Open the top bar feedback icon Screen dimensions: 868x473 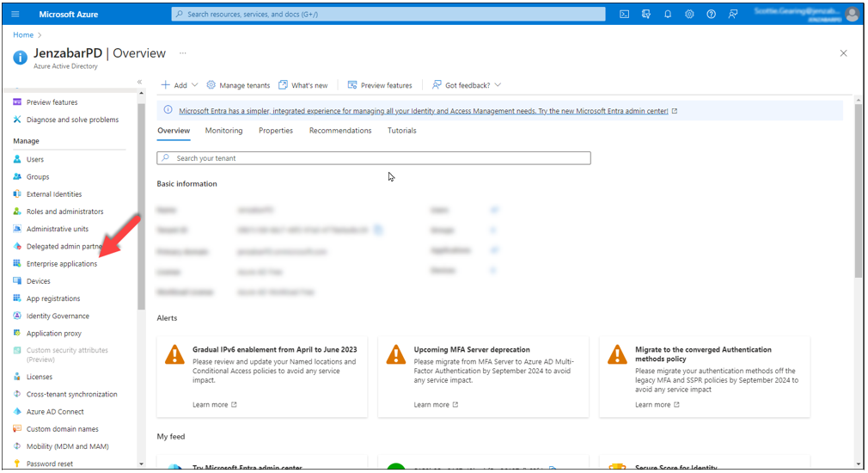pos(733,15)
